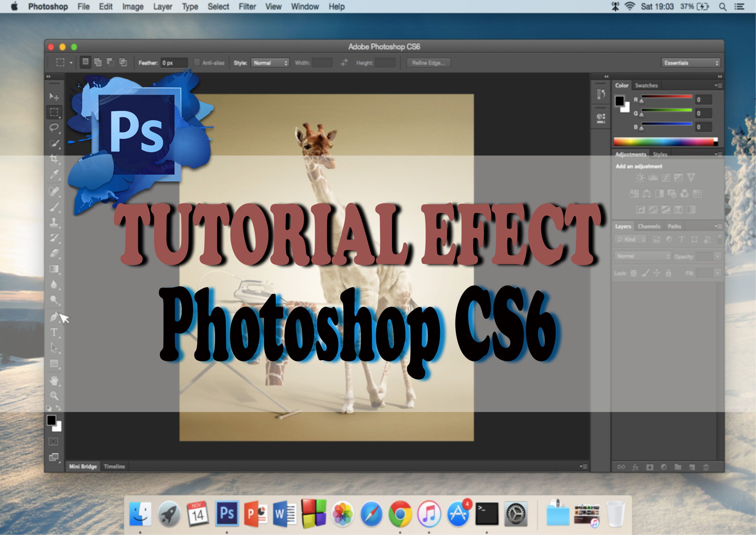Switch to the Swatches tab
The height and width of the screenshot is (535, 756).
[x=646, y=85]
